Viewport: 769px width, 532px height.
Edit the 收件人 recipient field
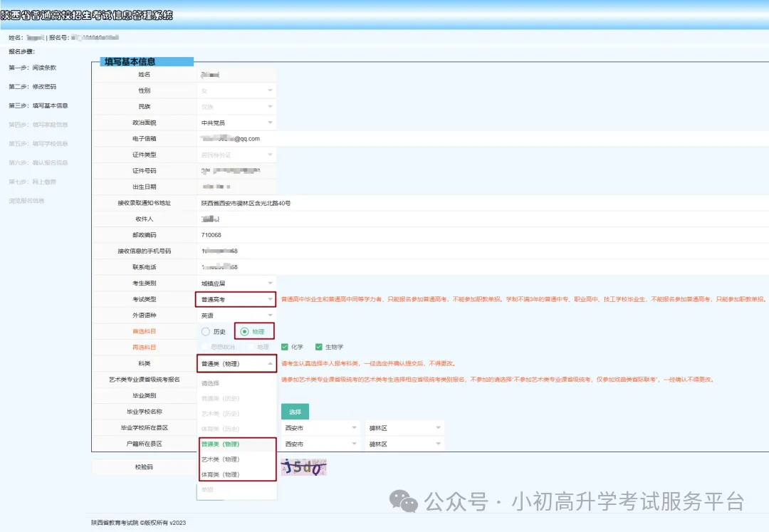(483, 219)
